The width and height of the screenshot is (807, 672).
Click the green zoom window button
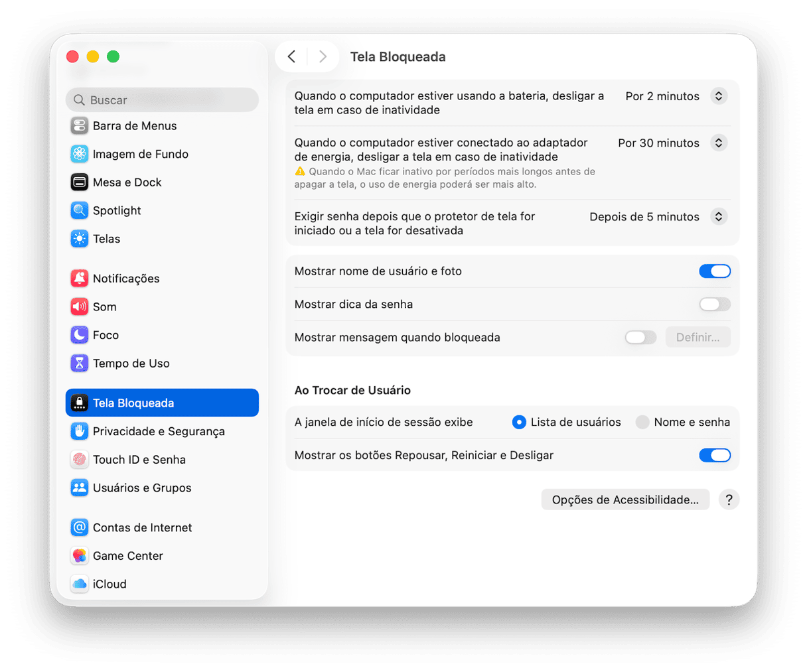(x=113, y=56)
